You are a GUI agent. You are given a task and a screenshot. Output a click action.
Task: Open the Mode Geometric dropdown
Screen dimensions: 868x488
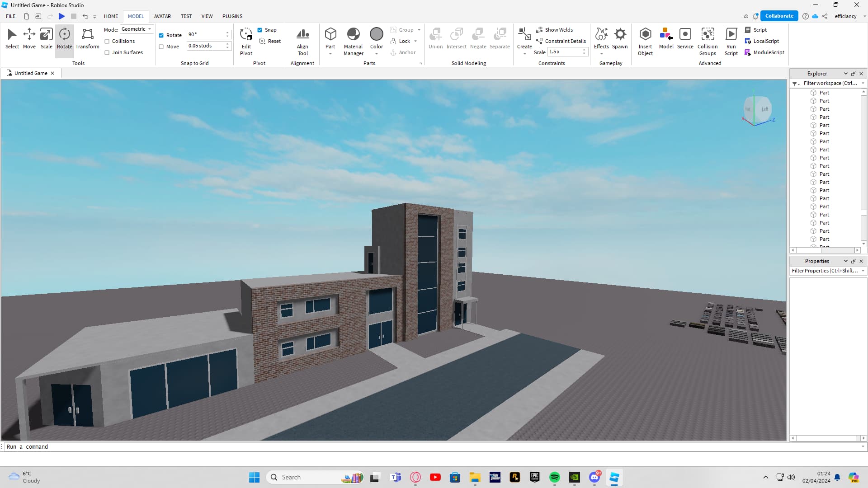(137, 29)
